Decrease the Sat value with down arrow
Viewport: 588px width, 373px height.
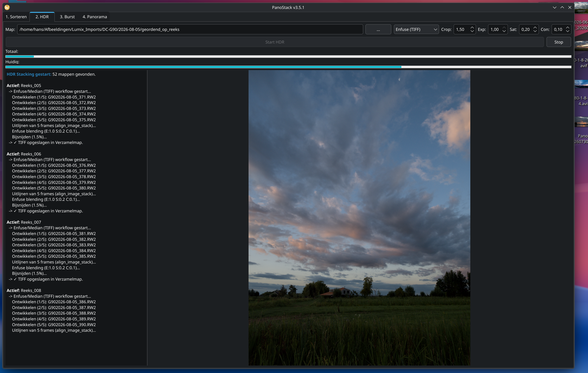[535, 31]
